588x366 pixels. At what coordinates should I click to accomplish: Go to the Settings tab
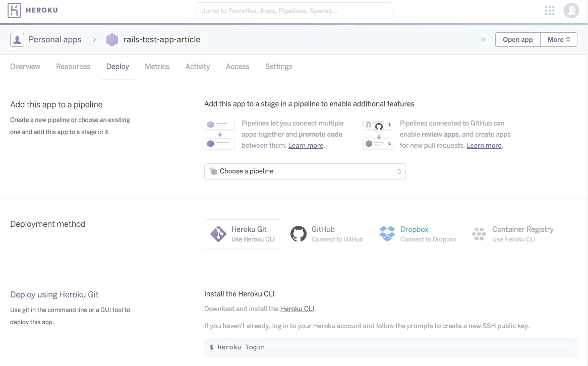279,67
